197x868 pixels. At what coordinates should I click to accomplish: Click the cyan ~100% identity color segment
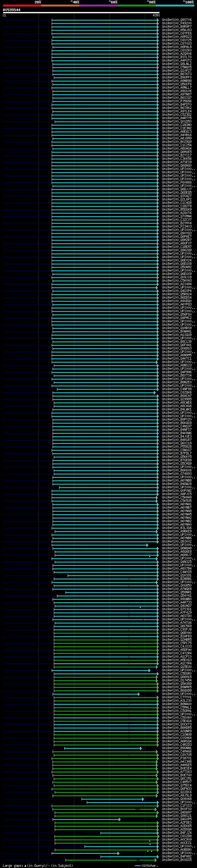(175, 6)
